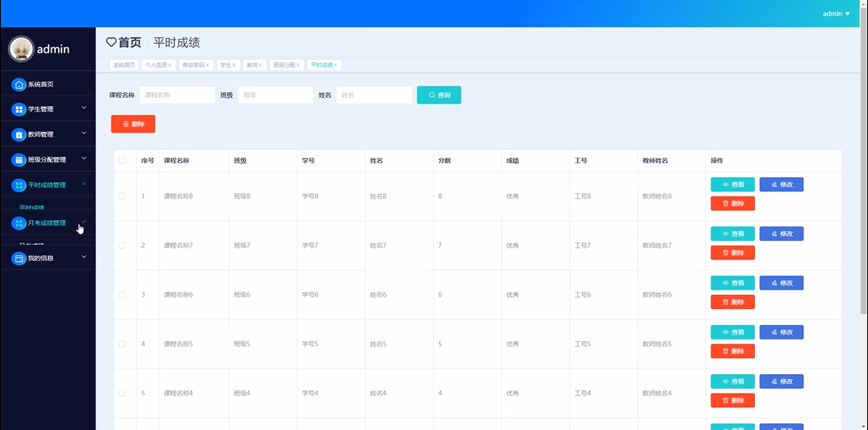Image resolution: width=868 pixels, height=430 pixels.
Task: Click the home icon beside 系统首页
Action: click(x=19, y=85)
